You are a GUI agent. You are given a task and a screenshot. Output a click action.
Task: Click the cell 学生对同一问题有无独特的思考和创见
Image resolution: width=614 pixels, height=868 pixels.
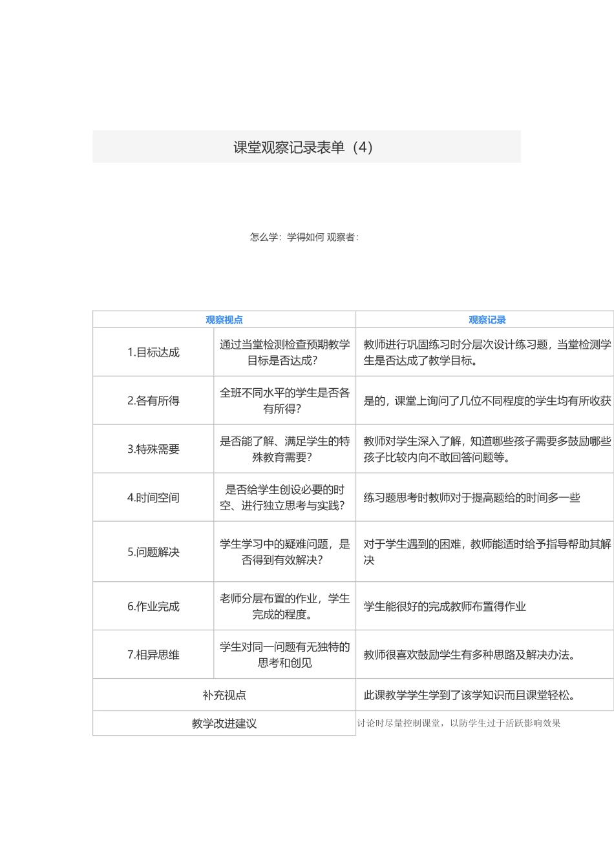click(285, 654)
